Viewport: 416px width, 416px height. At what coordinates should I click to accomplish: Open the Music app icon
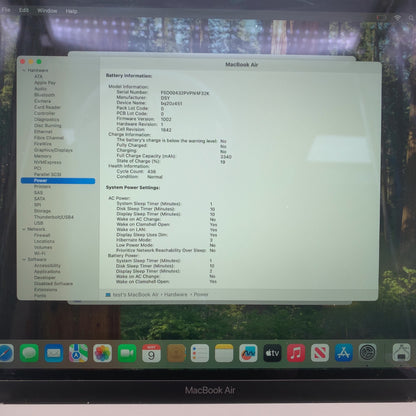296,353
